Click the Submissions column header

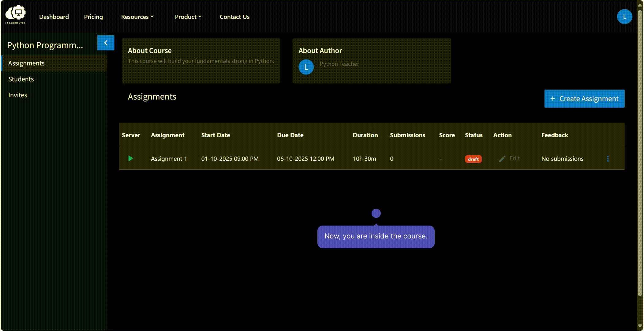click(407, 135)
